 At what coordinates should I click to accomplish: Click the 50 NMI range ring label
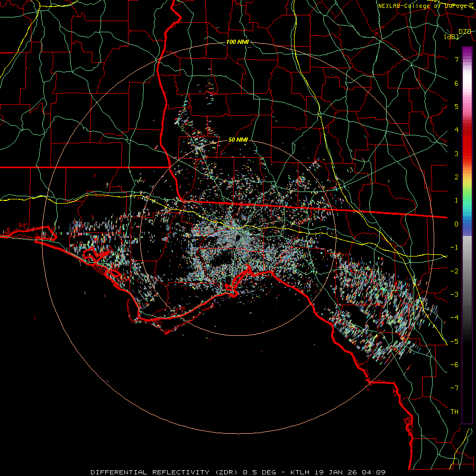[x=238, y=140]
